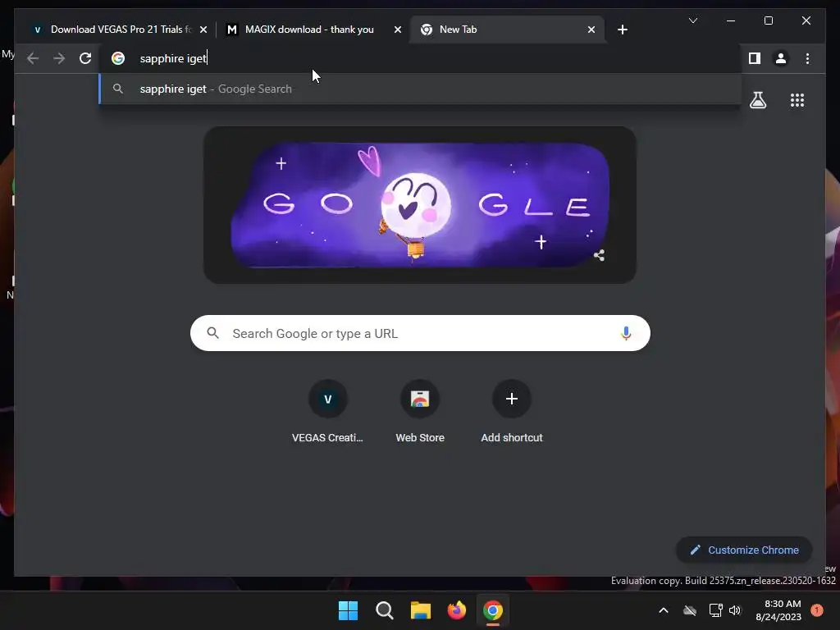Image resolution: width=840 pixels, height=630 pixels.
Task: Close the New Tab tab
Action: click(591, 30)
